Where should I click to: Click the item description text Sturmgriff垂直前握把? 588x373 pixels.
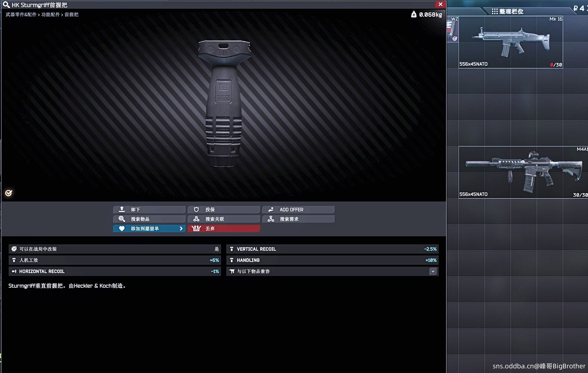click(x=67, y=286)
